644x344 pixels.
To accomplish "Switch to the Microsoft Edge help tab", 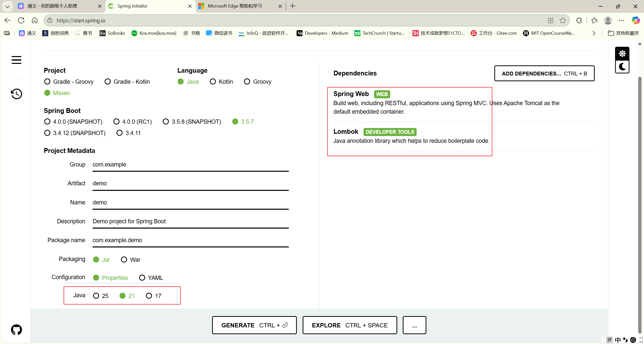I will (x=235, y=6).
